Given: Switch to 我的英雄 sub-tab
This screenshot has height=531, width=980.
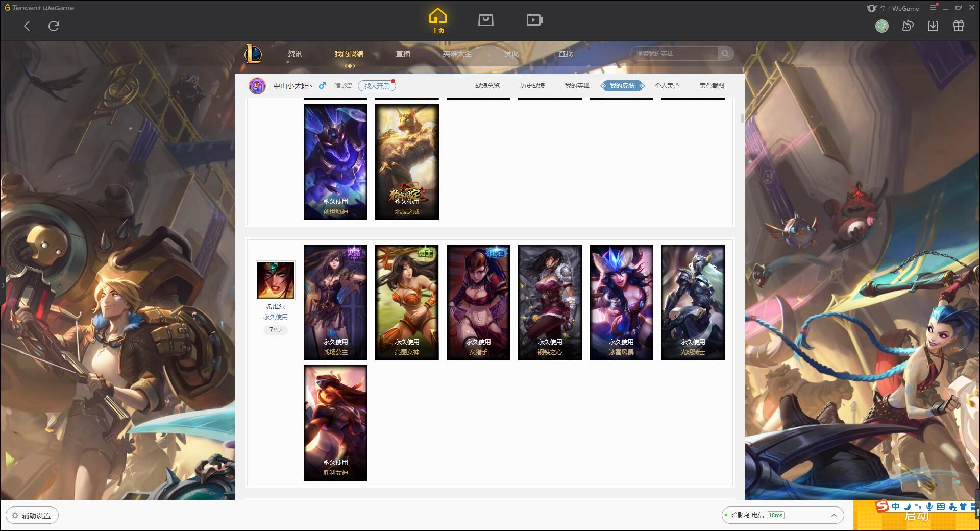Looking at the screenshot, I should click(577, 86).
